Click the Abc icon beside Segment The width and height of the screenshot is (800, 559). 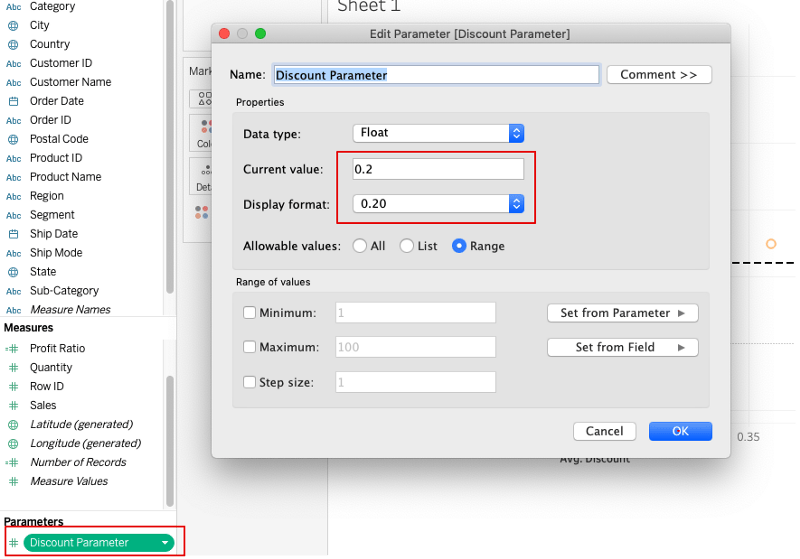coord(14,215)
